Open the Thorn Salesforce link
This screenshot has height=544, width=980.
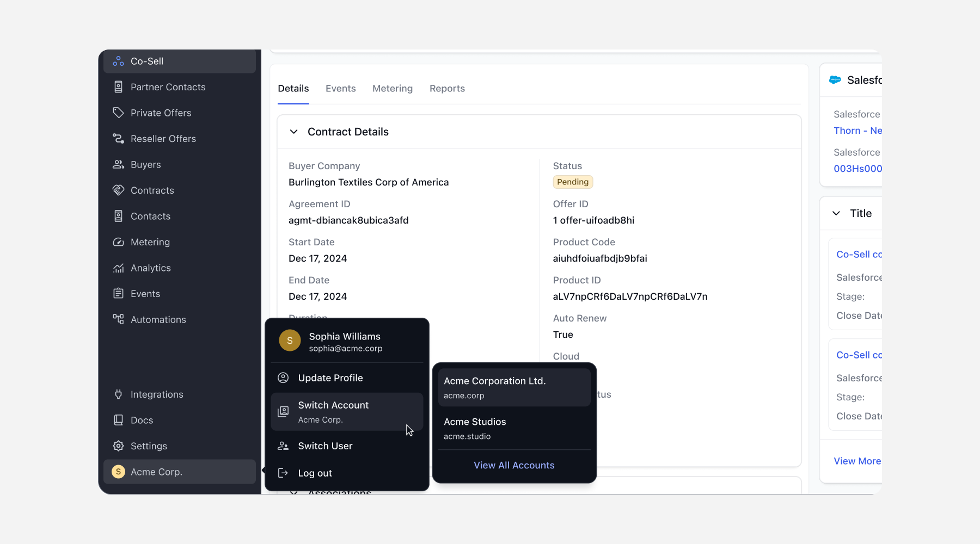pyautogui.click(x=858, y=131)
